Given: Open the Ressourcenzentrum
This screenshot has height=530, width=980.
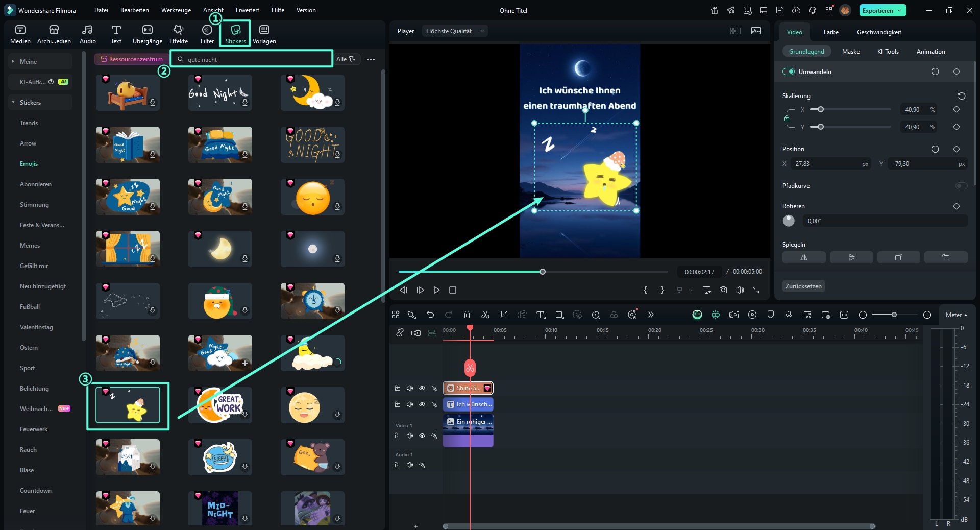Looking at the screenshot, I should [x=132, y=59].
